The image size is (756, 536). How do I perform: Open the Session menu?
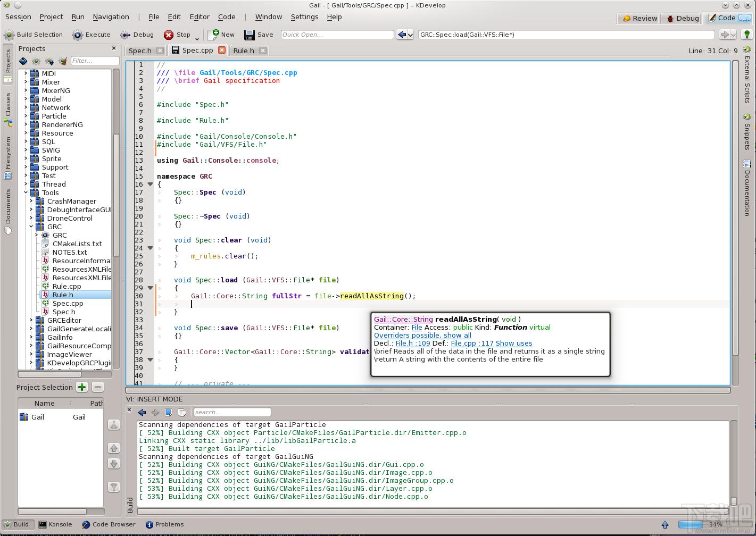(18, 17)
